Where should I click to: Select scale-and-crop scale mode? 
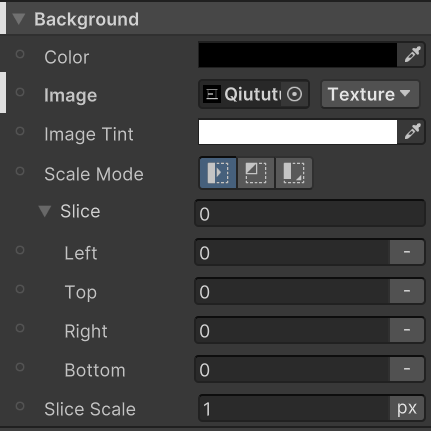pyautogui.click(x=256, y=173)
